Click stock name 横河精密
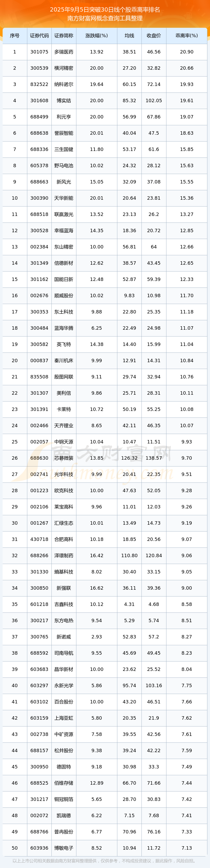 (x=64, y=68)
